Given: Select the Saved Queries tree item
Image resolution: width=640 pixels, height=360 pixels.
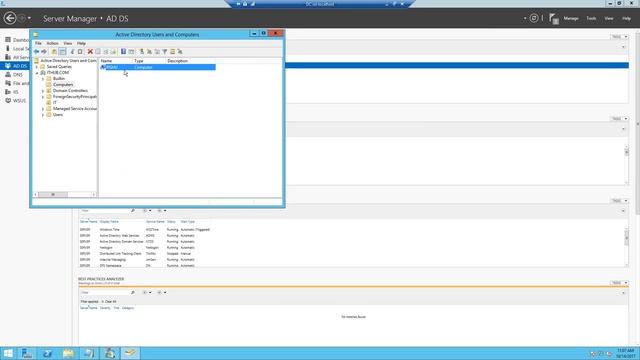Looking at the screenshot, I should click(x=59, y=67).
